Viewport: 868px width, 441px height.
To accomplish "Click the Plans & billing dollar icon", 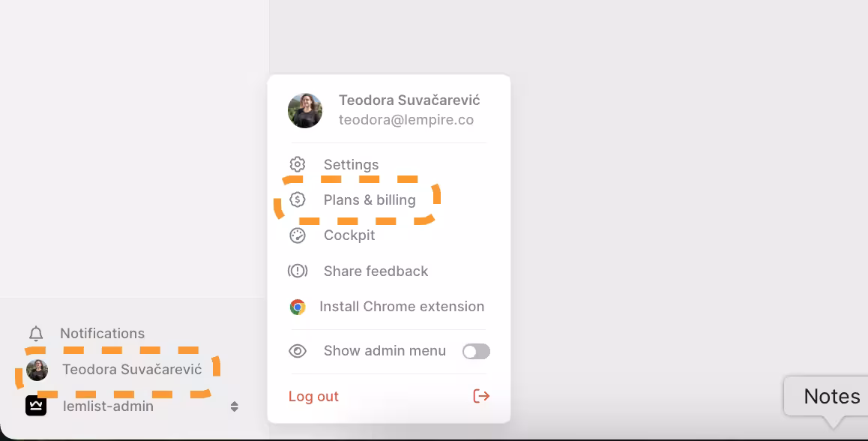I will 298,200.
